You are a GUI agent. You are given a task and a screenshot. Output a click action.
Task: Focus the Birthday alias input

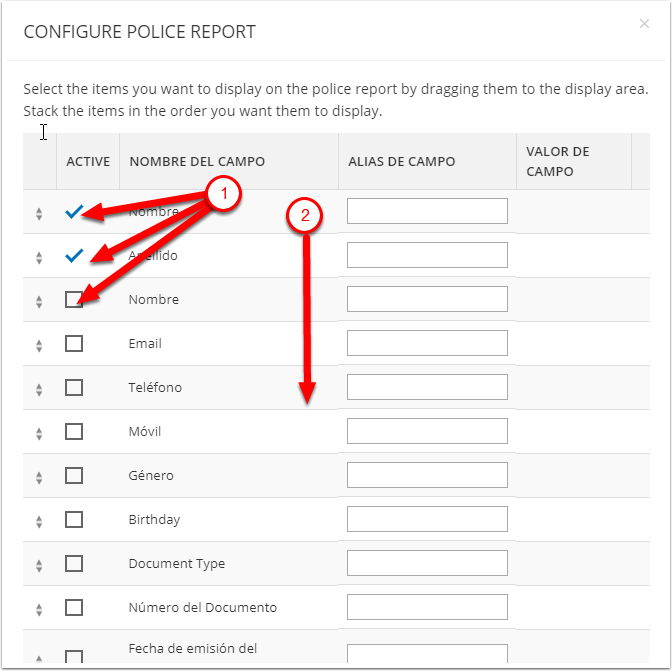point(427,519)
